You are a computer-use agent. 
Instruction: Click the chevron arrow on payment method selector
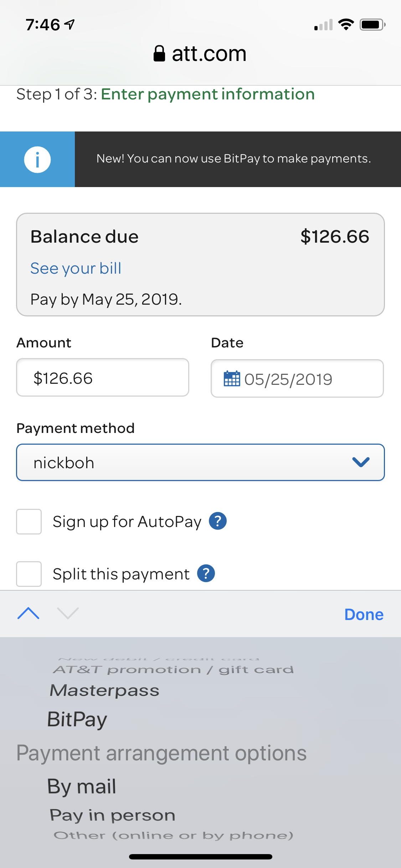(x=361, y=462)
